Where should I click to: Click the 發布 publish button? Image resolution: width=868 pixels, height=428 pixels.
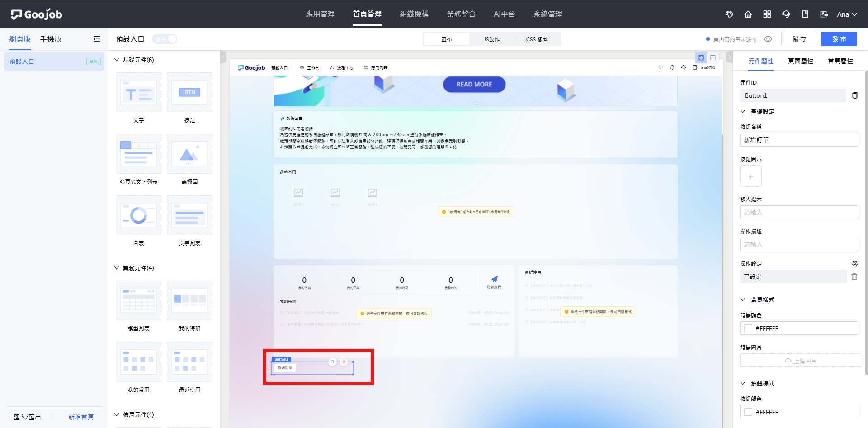pyautogui.click(x=839, y=39)
